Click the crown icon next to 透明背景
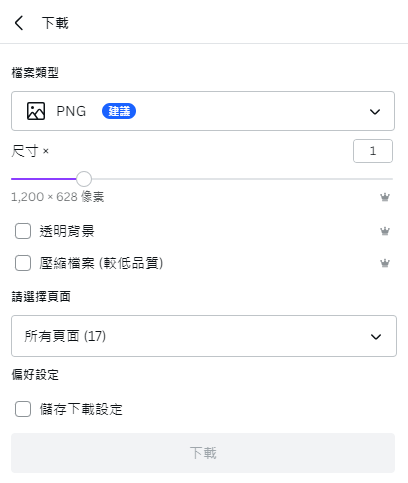This screenshot has width=408, height=483. (385, 231)
